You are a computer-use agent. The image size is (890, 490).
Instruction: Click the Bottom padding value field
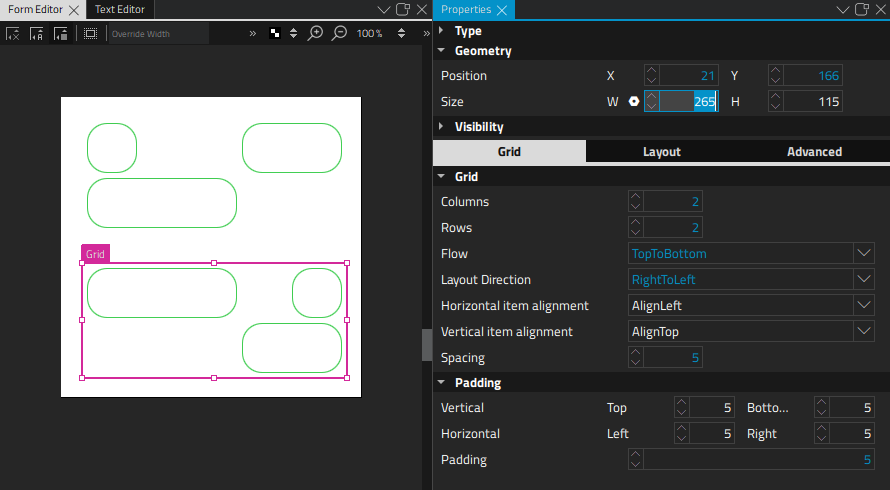(851, 408)
